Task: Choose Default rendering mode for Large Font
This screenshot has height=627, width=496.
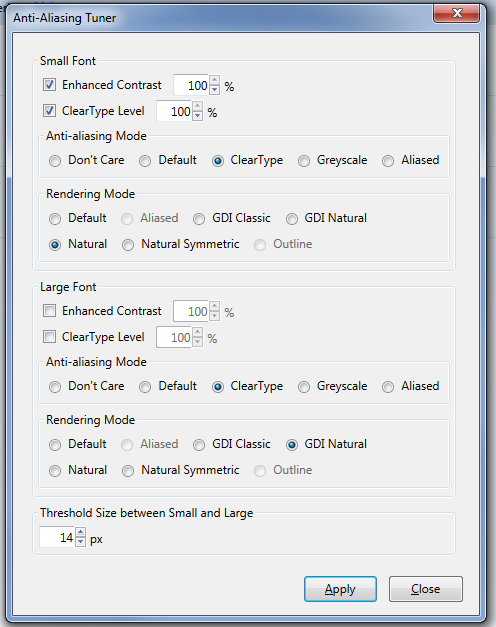Action: pos(55,445)
